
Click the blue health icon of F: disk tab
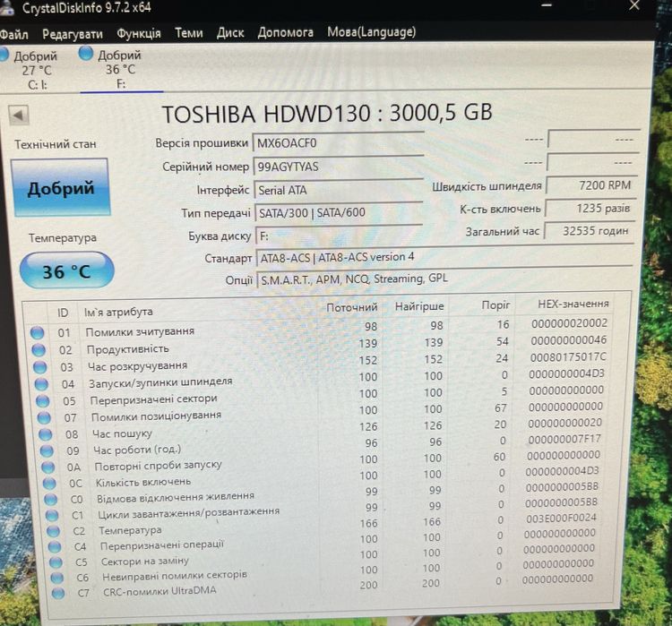86,54
